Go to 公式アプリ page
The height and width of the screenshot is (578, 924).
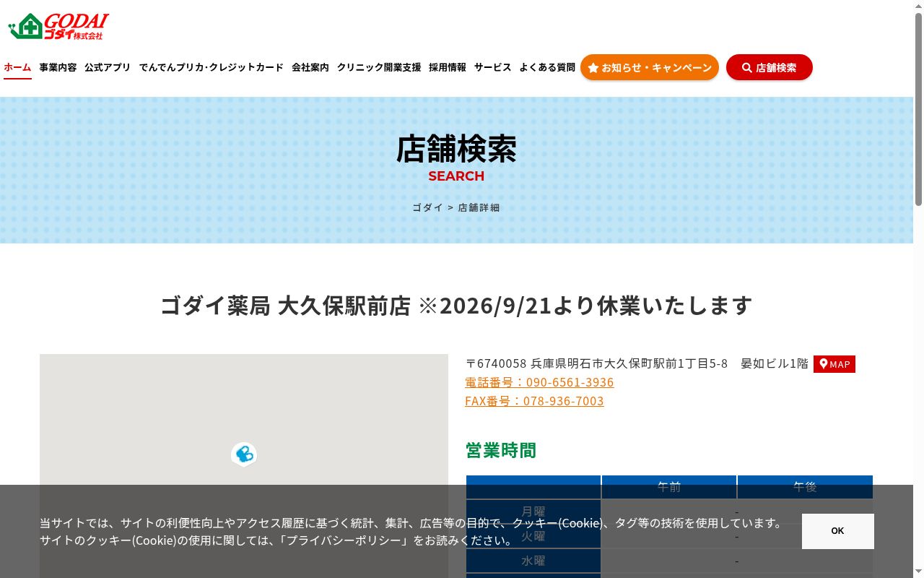[108, 67]
